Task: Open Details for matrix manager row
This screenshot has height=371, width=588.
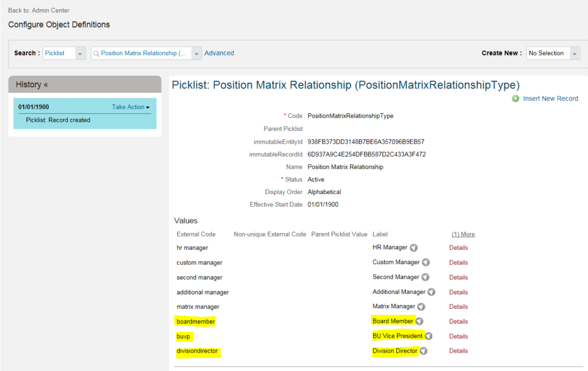Action: coord(458,307)
